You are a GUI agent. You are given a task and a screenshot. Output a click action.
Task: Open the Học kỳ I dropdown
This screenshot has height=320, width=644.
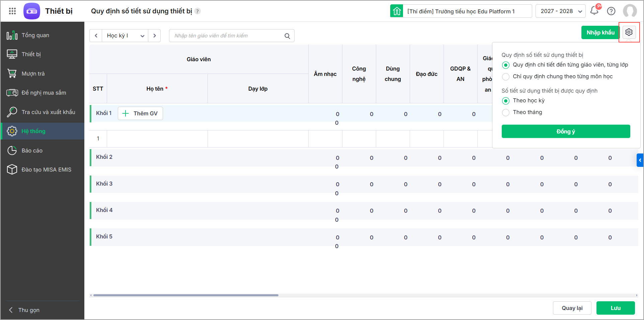click(125, 36)
